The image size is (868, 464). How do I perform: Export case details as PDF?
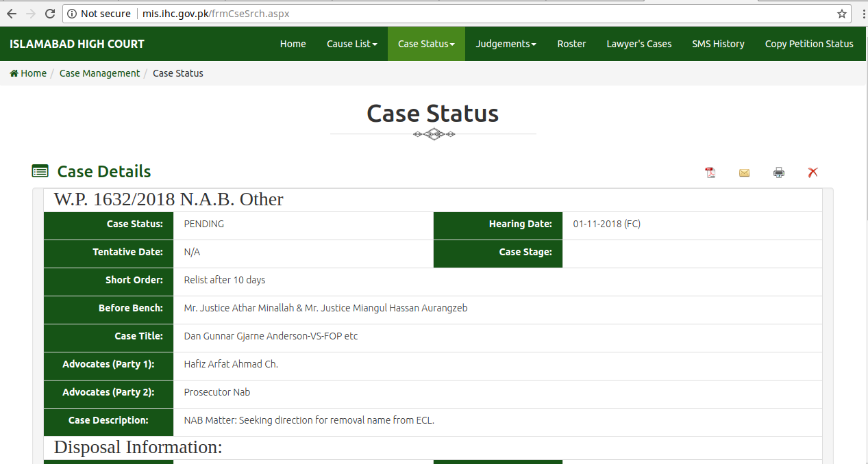click(x=710, y=172)
